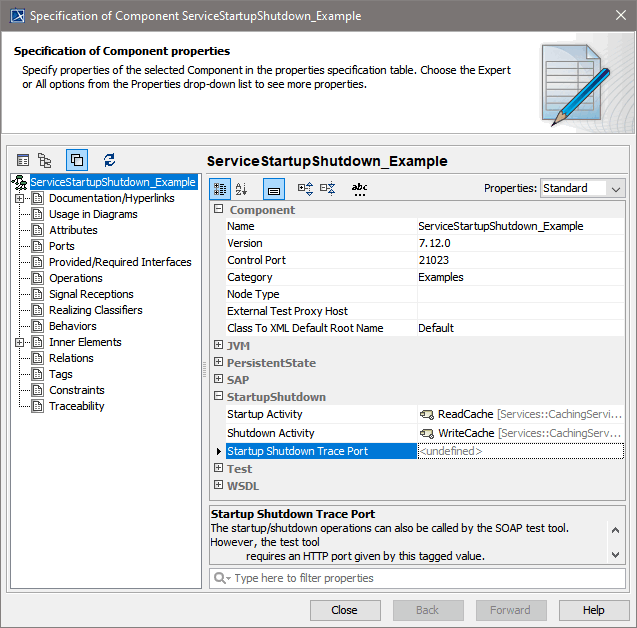Toggle the show description area icon
This screenshot has width=637, height=628.
(x=274, y=188)
